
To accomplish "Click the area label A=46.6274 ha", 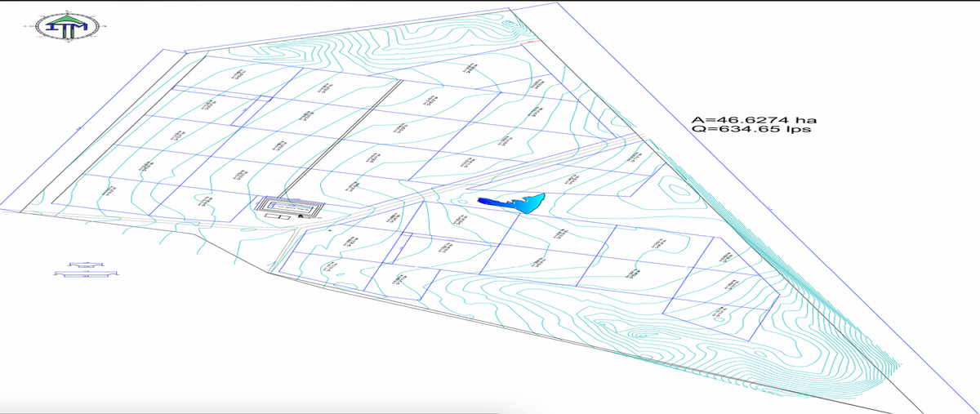I will (x=752, y=118).
